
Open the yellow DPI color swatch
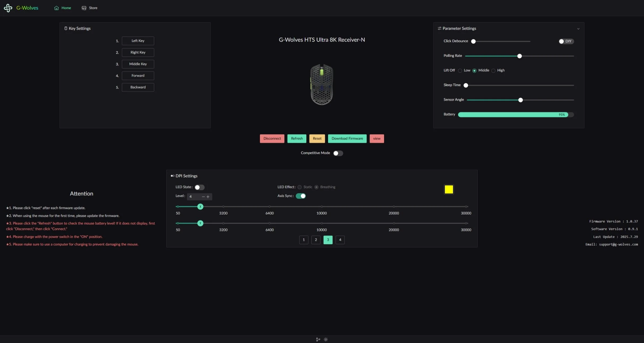(449, 189)
